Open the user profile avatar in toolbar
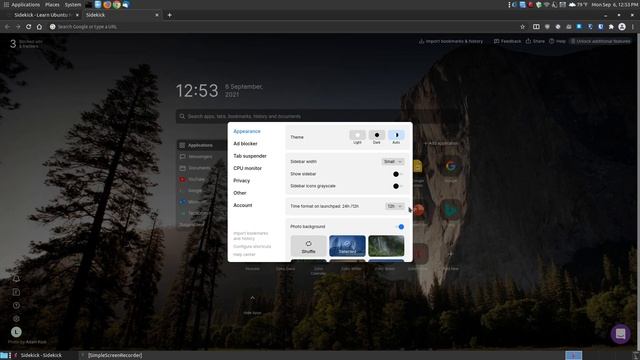The image size is (640, 360). click(x=622, y=27)
